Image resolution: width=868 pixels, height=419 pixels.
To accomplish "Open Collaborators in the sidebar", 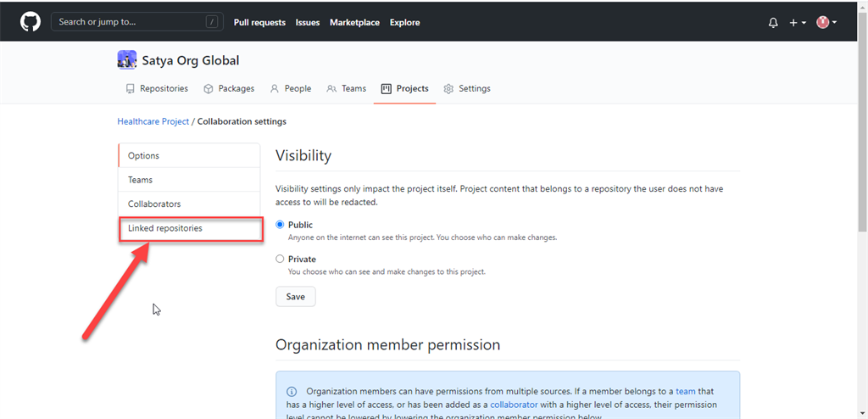I will pos(154,204).
